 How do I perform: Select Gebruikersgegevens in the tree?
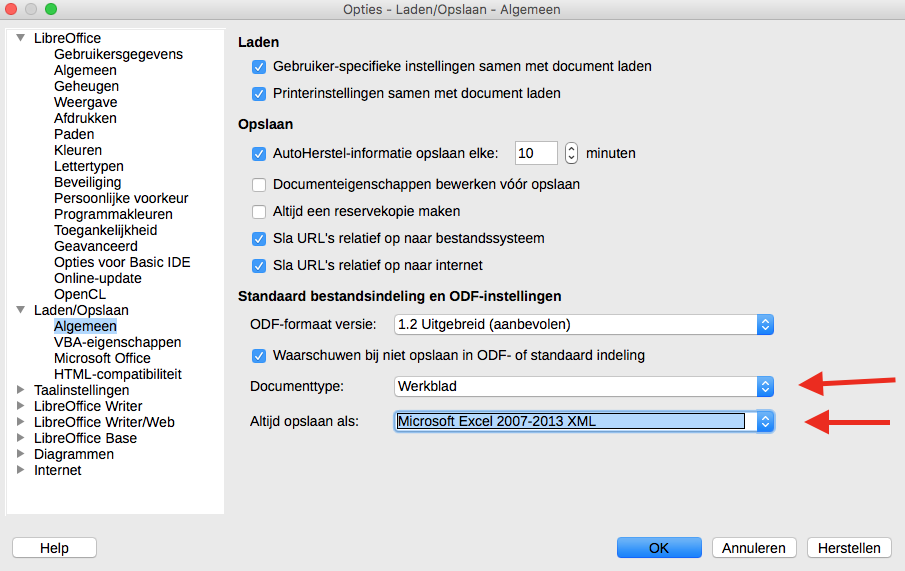118,54
